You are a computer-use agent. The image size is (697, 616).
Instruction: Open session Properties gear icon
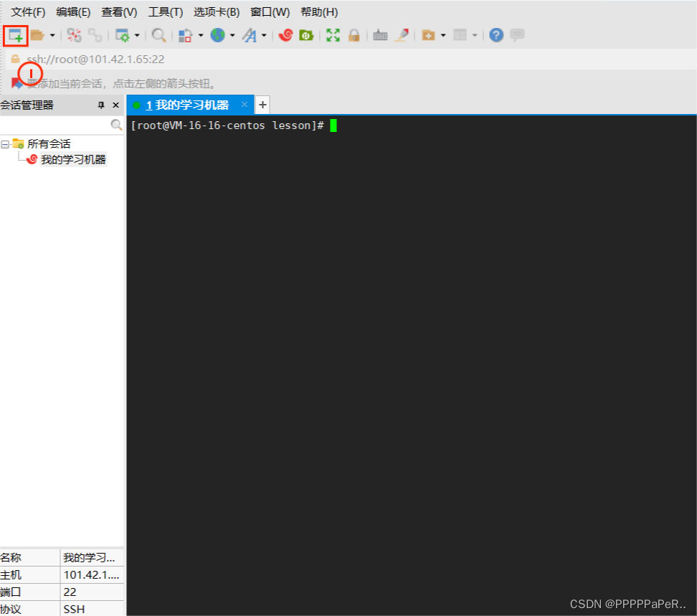[x=122, y=35]
